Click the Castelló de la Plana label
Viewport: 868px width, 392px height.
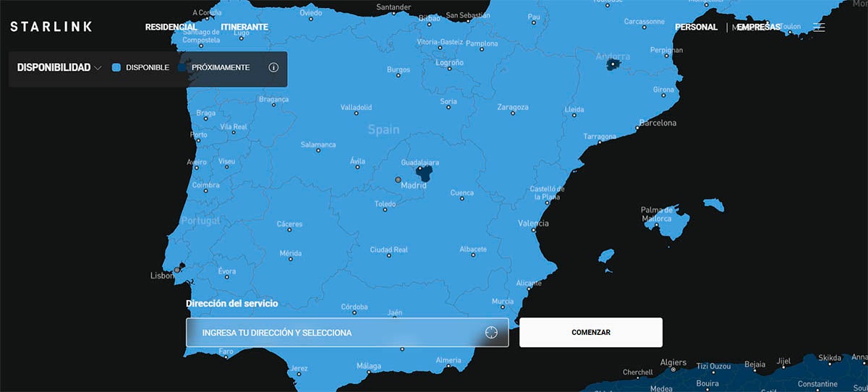click(x=547, y=193)
